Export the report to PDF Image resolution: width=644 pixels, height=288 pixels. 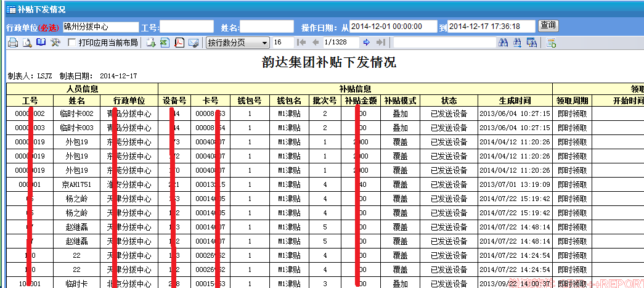pos(179,43)
